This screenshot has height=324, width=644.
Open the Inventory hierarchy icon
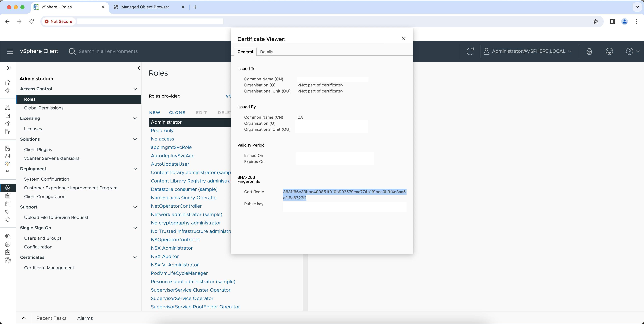pyautogui.click(x=8, y=107)
